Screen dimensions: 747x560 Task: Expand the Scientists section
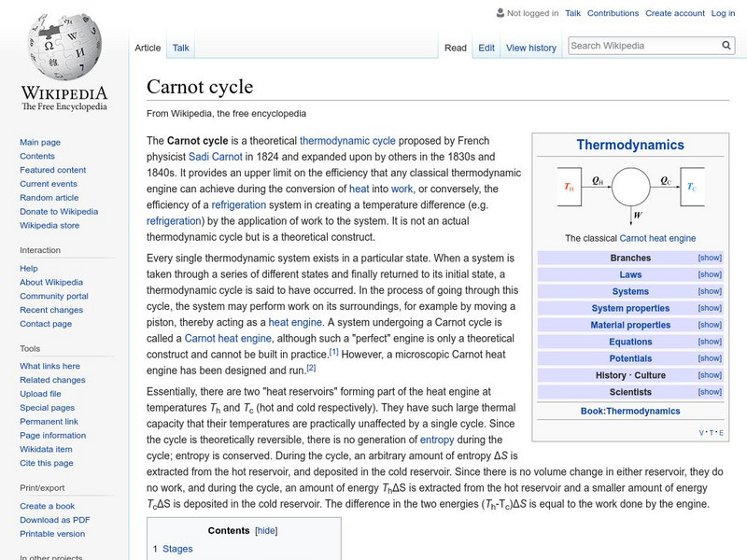[x=710, y=392]
